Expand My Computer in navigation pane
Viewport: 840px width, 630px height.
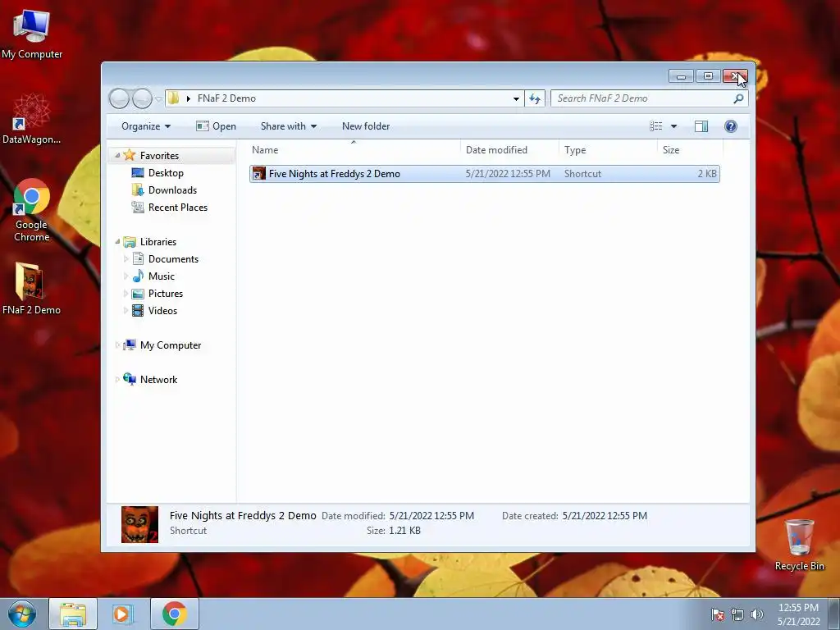point(117,345)
